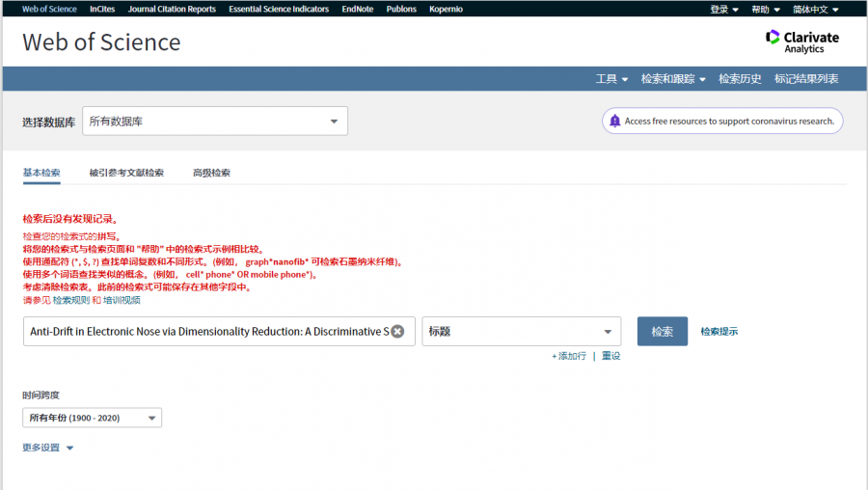The image size is (868, 490).
Task: Open the 所有年份 time span dropdown
Action: point(93,418)
